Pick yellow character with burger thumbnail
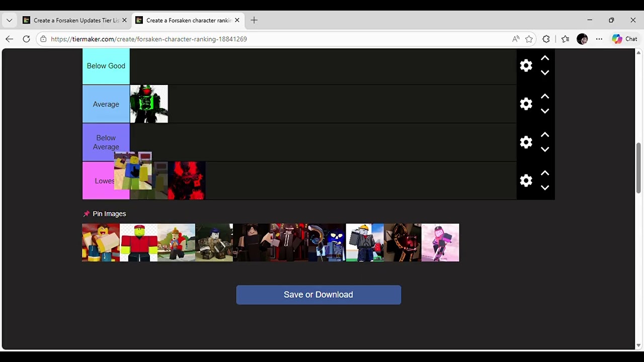Screen dimensions: 644x362 tap(101, 243)
